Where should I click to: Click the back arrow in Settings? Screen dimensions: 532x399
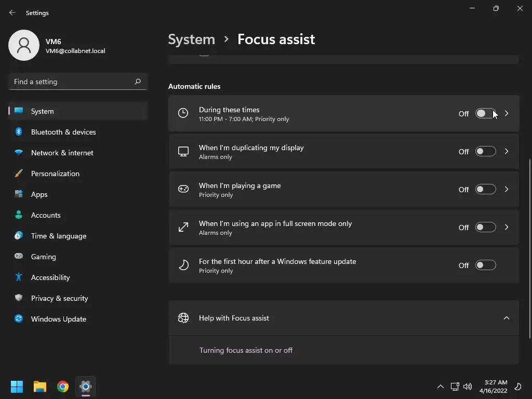[12, 12]
